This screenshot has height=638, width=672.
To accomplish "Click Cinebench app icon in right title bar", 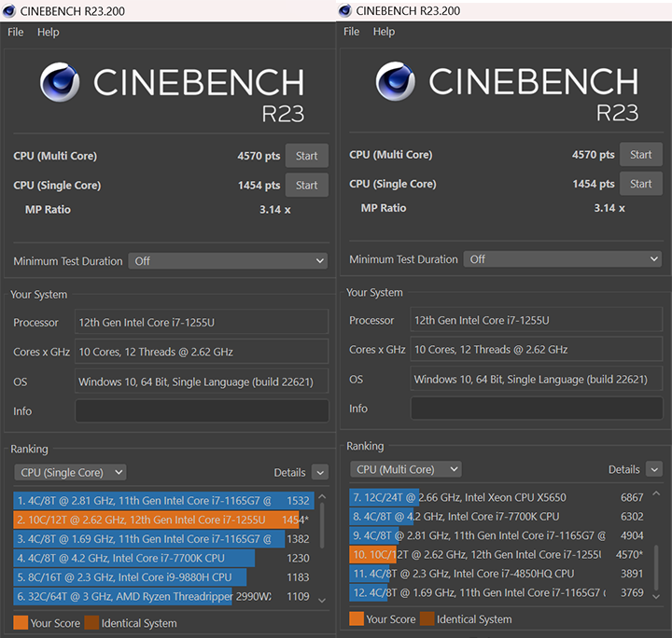I will [346, 10].
